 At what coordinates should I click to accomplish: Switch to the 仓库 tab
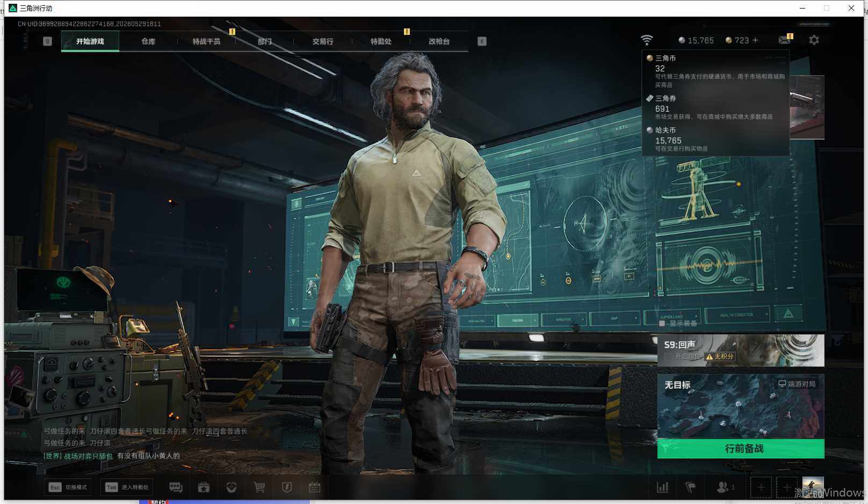148,41
